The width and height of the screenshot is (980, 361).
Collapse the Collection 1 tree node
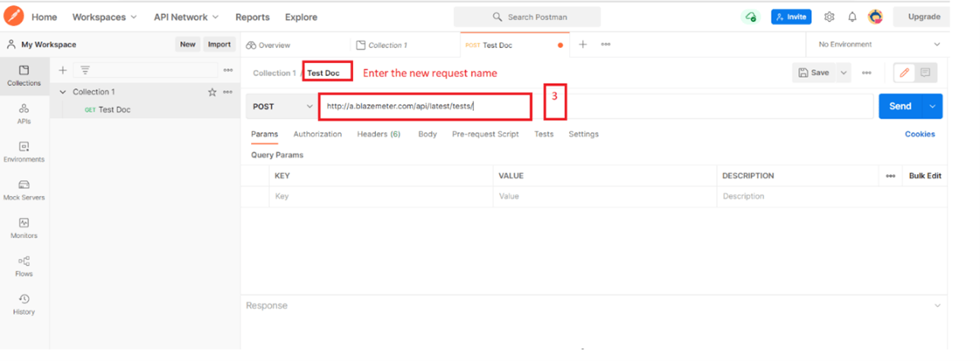coord(63,92)
